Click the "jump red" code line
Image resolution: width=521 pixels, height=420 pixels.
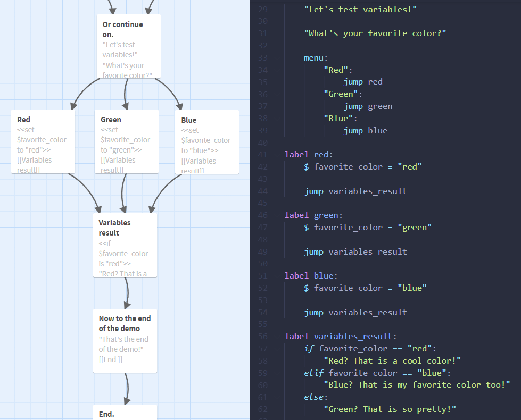(x=363, y=82)
